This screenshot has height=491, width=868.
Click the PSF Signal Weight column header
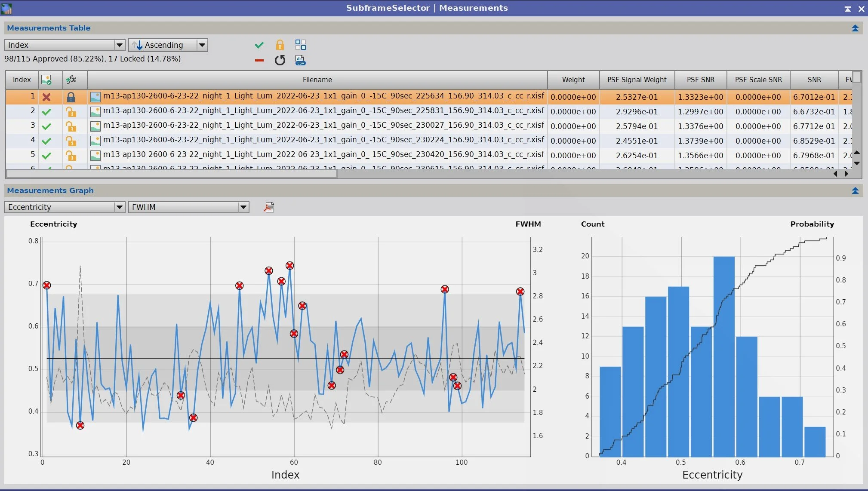(637, 80)
